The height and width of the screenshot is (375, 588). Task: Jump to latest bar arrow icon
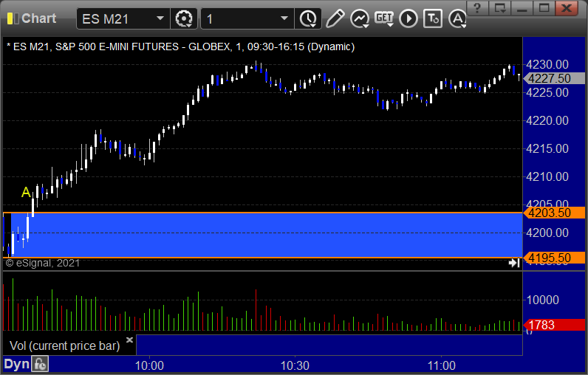pos(514,263)
